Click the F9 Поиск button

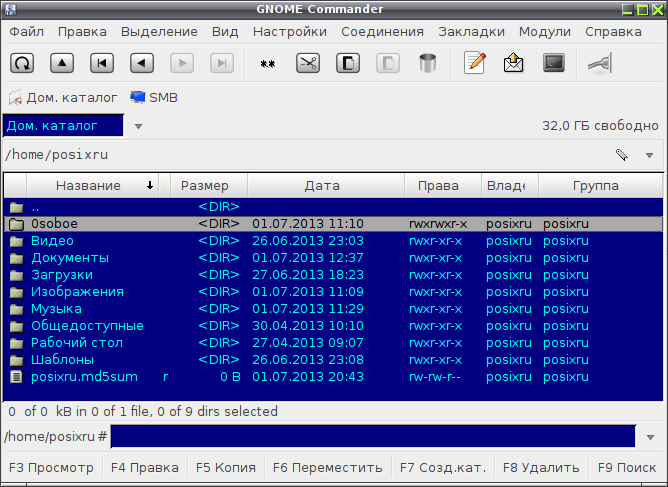click(627, 468)
